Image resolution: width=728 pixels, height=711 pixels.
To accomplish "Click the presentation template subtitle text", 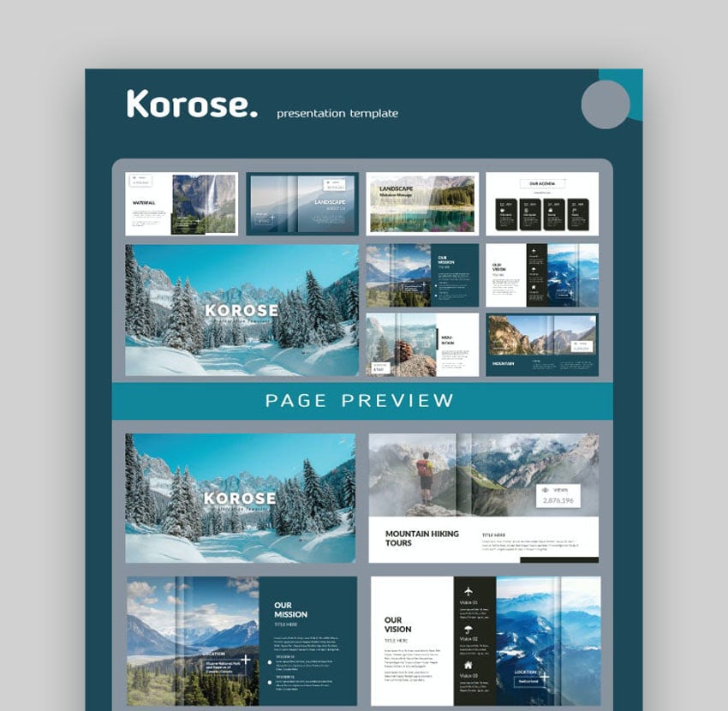I will (x=337, y=113).
